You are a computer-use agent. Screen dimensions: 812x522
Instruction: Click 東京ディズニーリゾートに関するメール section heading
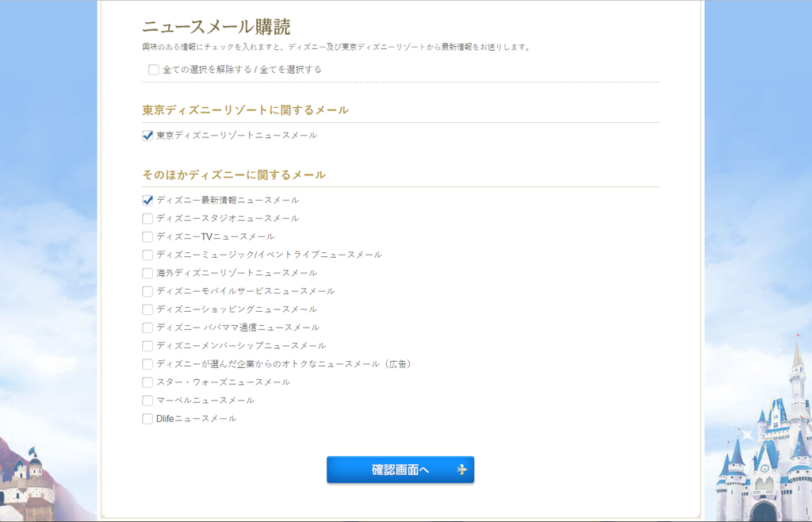[246, 110]
